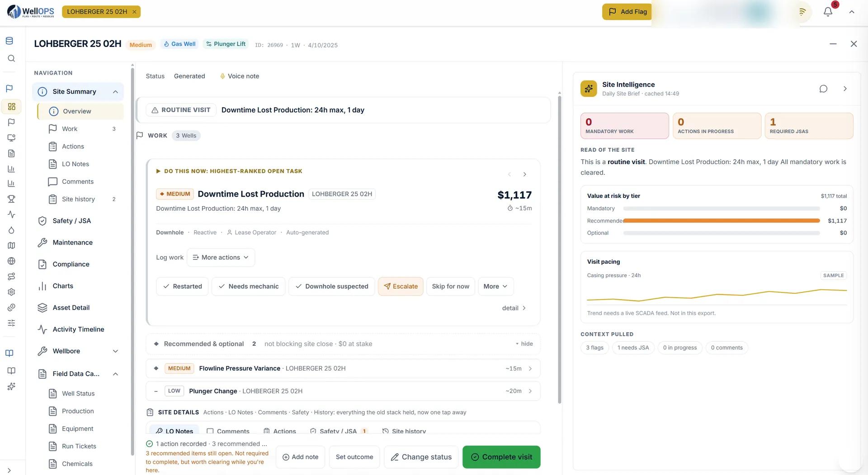The image size is (868, 475).
Task: Go to next open task arrow
Action: click(524, 174)
